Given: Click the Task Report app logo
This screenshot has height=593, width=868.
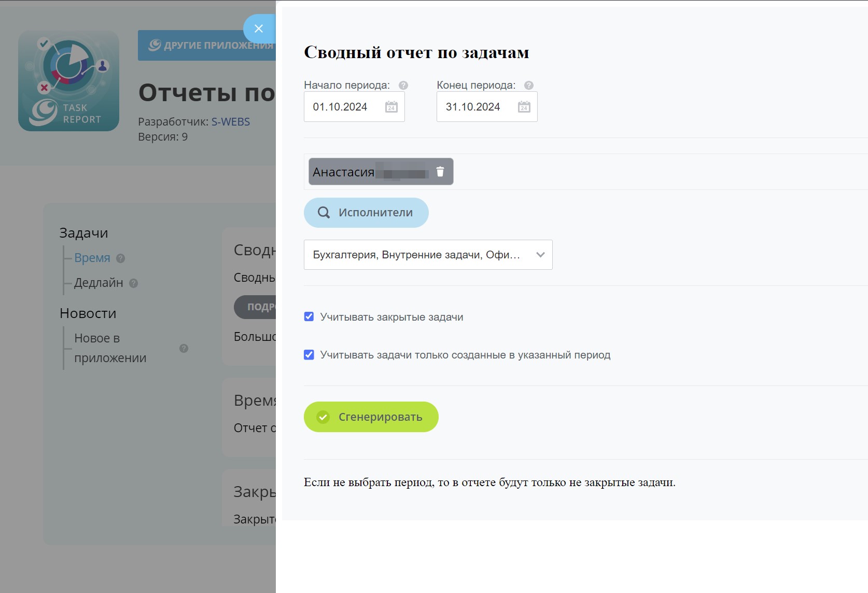Looking at the screenshot, I should coord(68,80).
